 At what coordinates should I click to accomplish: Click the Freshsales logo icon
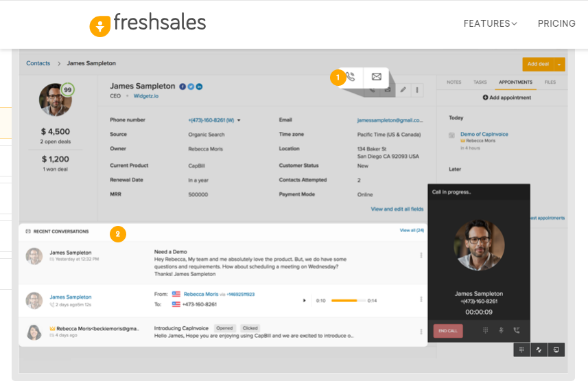(99, 26)
